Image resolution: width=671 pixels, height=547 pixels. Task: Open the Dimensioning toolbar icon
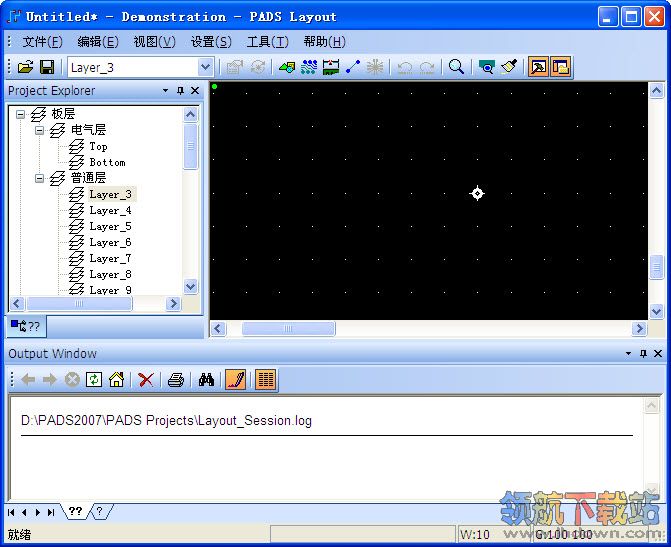tap(331, 67)
